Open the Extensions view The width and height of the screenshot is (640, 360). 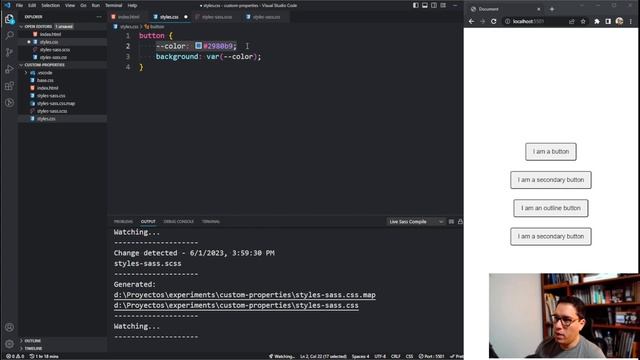(x=9, y=86)
